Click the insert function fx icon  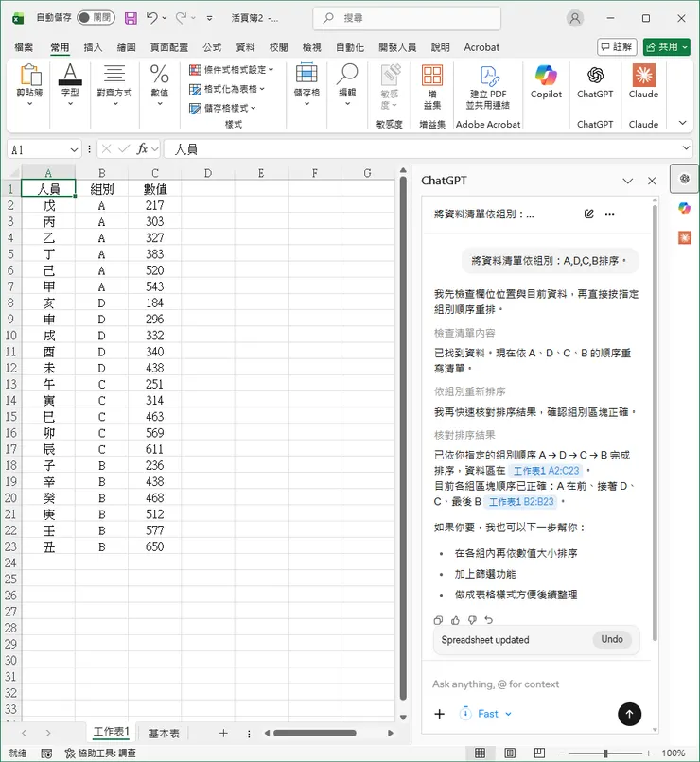(142, 148)
